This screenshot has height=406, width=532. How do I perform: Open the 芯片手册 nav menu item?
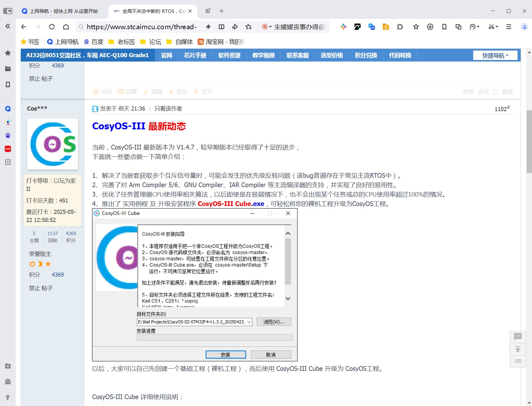click(x=195, y=55)
